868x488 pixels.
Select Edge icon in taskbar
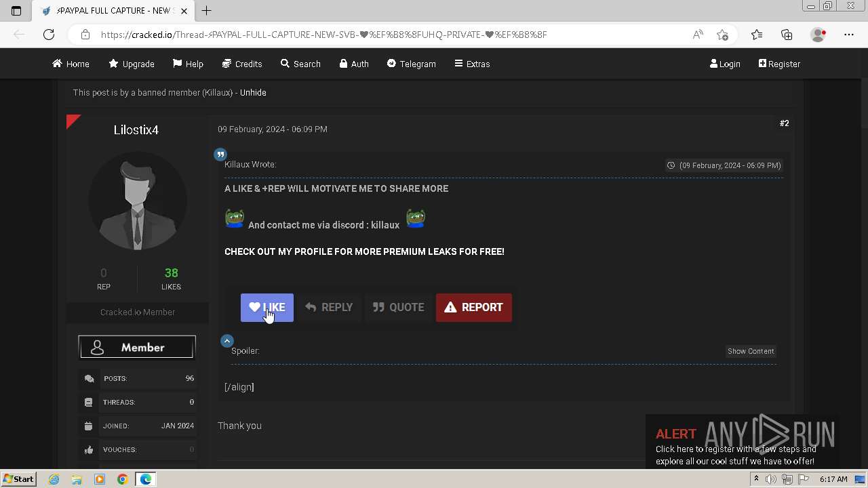pos(146,479)
